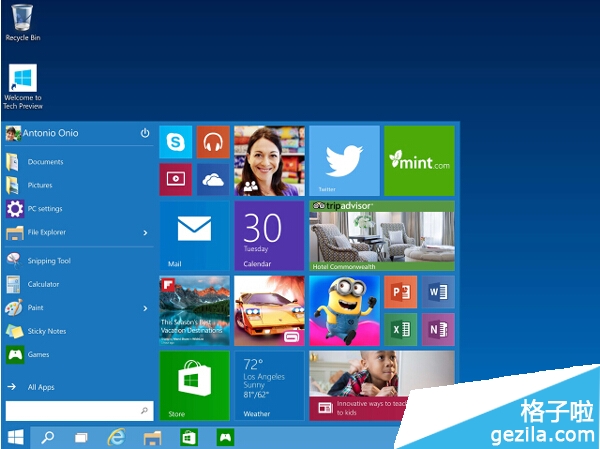Launch Snipping Tool
600x449 pixels.
point(79,261)
